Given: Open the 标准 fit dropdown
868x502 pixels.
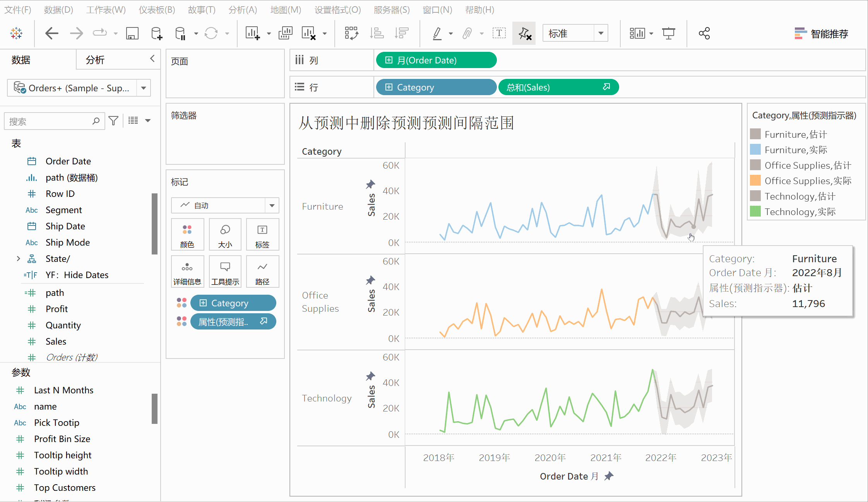Looking at the screenshot, I should coord(601,33).
